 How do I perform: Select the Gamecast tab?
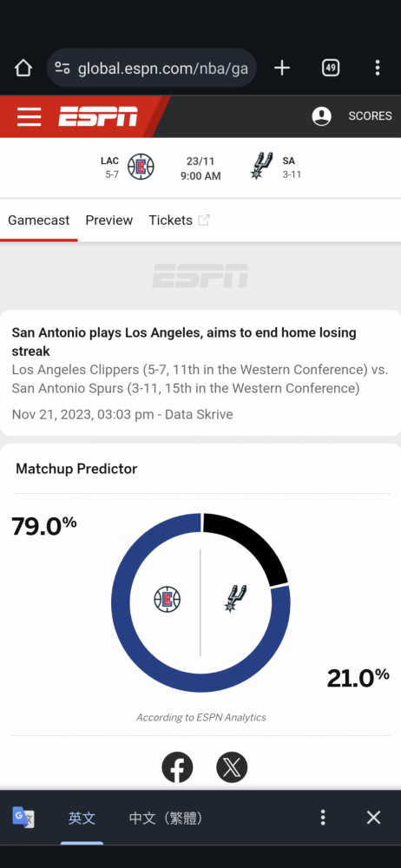click(x=39, y=220)
